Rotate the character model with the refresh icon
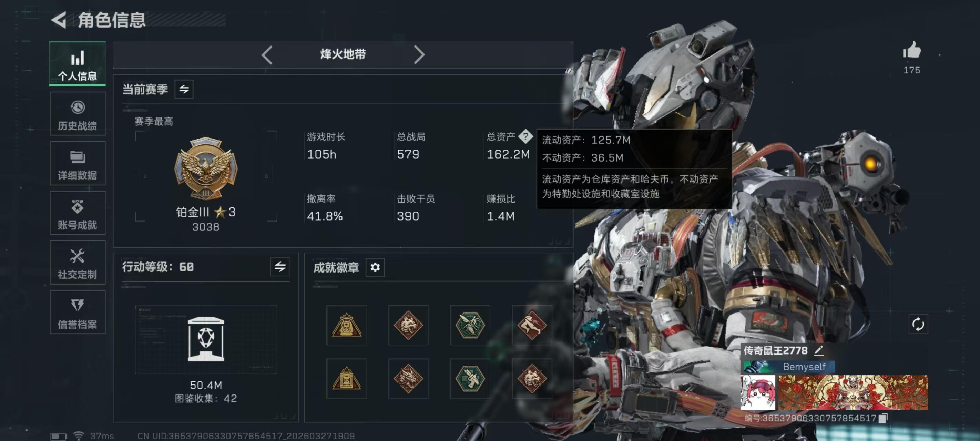This screenshot has width=980, height=441. tap(918, 324)
